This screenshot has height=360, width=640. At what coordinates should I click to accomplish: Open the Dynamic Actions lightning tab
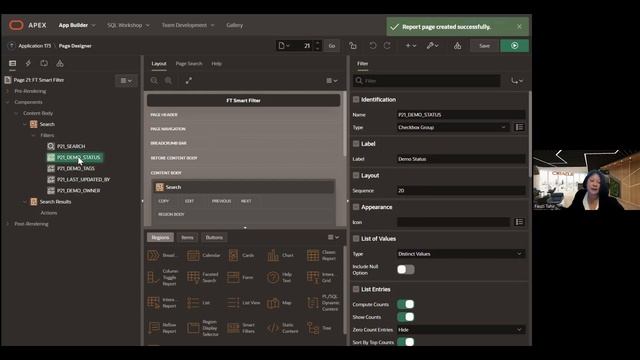28,63
